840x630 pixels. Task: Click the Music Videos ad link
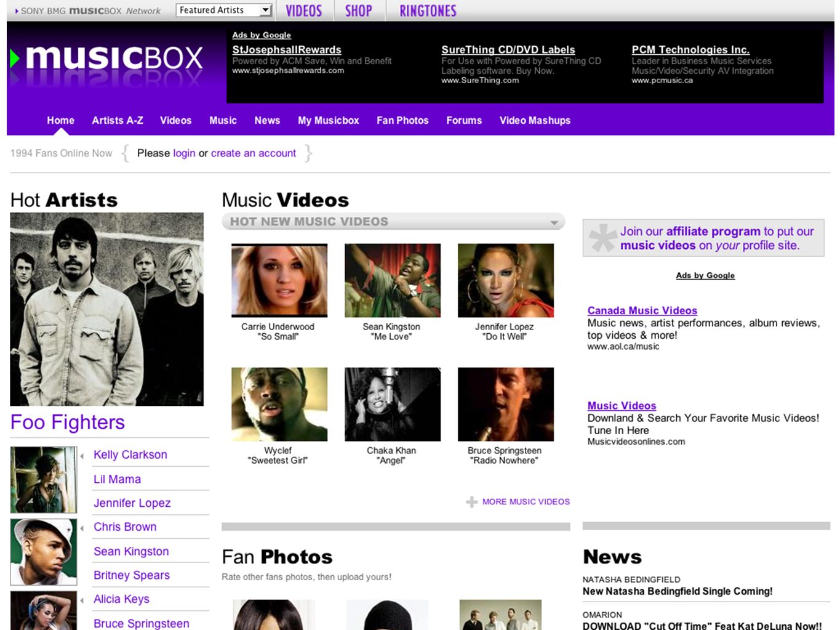[622, 406]
